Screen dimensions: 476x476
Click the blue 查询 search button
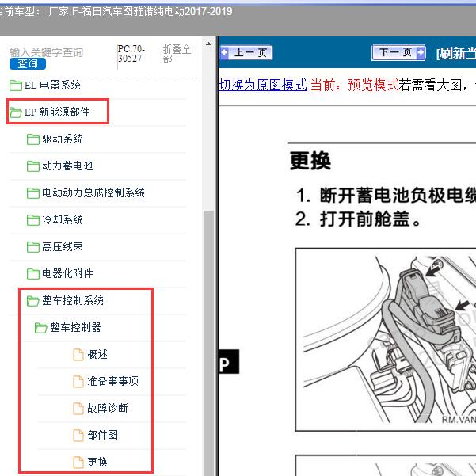pyautogui.click(x=28, y=63)
